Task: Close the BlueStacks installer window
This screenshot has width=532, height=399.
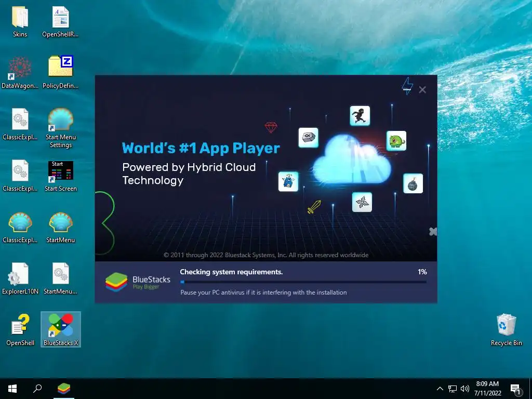Action: (422, 89)
